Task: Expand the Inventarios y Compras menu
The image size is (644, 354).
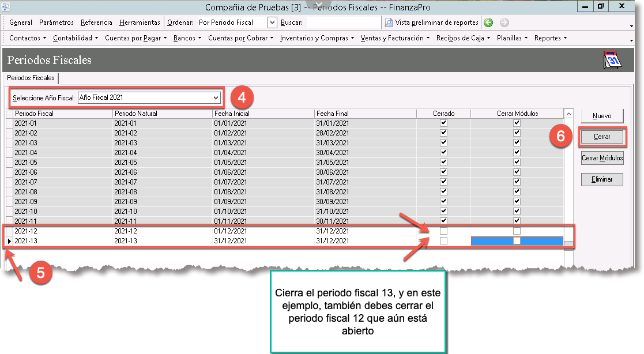Action: pyautogui.click(x=317, y=38)
